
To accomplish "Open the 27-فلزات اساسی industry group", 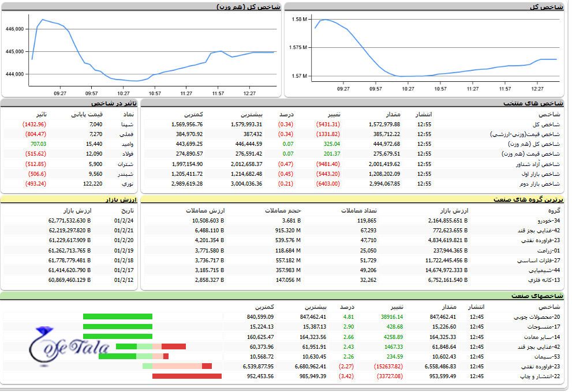I will [x=536, y=260].
